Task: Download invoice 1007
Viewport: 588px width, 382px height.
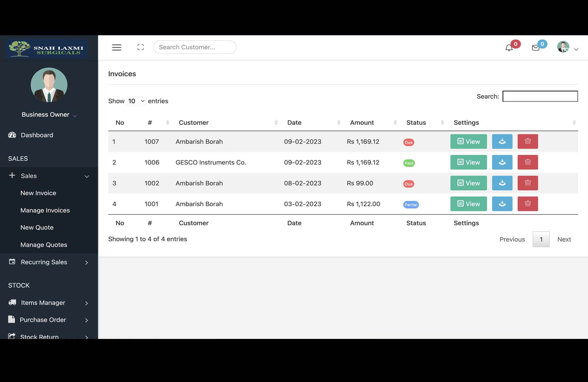Action: [502, 141]
